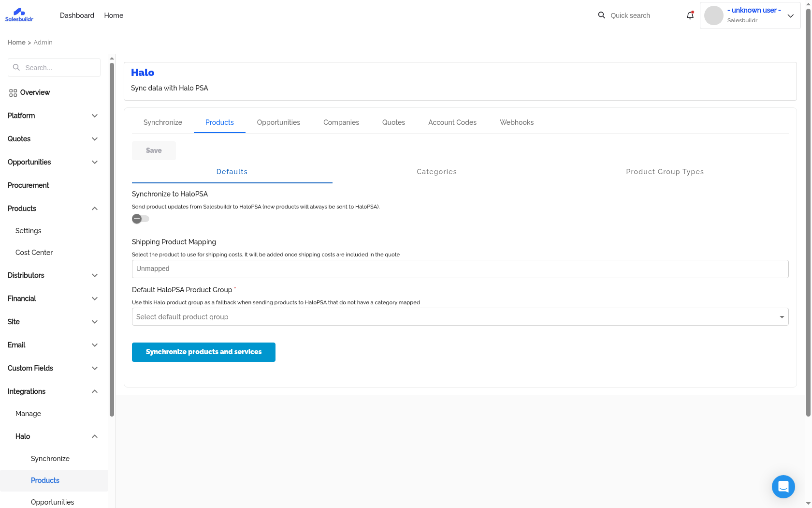This screenshot has width=812, height=508.
Task: Click Synchronize products and services button
Action: pos(203,352)
